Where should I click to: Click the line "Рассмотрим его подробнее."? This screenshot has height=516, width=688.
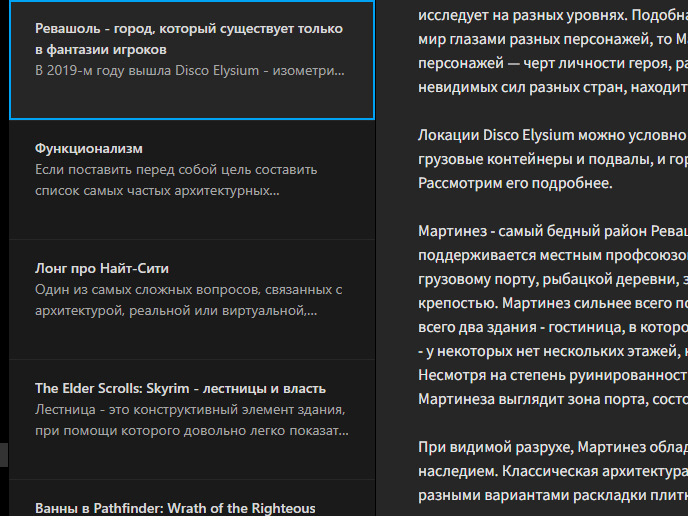515,183
